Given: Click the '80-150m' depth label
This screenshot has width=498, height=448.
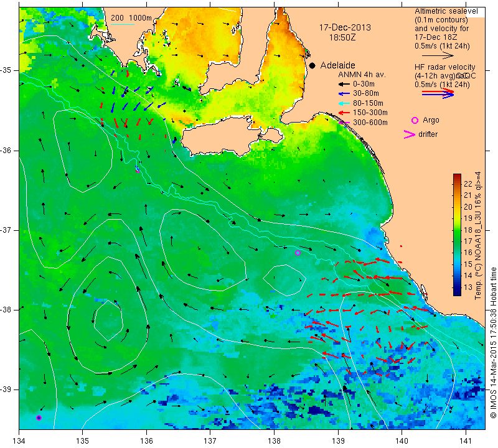Looking at the screenshot, I should click(x=368, y=103).
